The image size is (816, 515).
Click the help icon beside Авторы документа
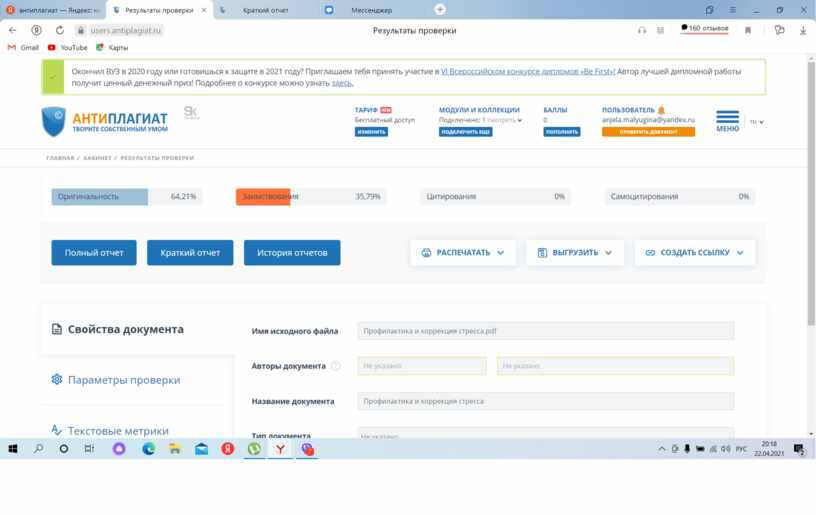pos(335,366)
